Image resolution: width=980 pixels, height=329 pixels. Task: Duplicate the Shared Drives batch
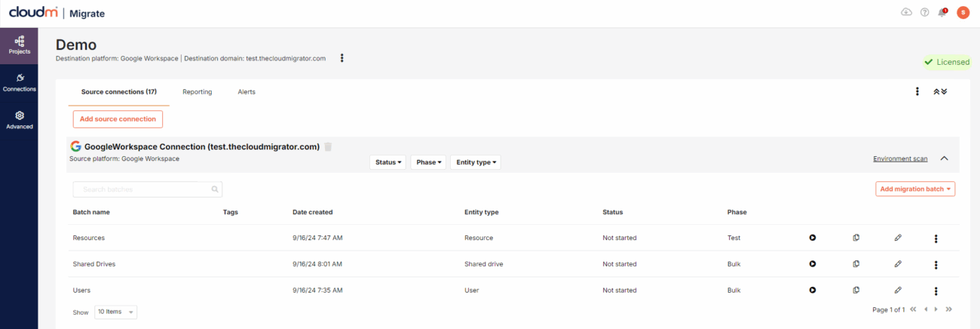856,264
